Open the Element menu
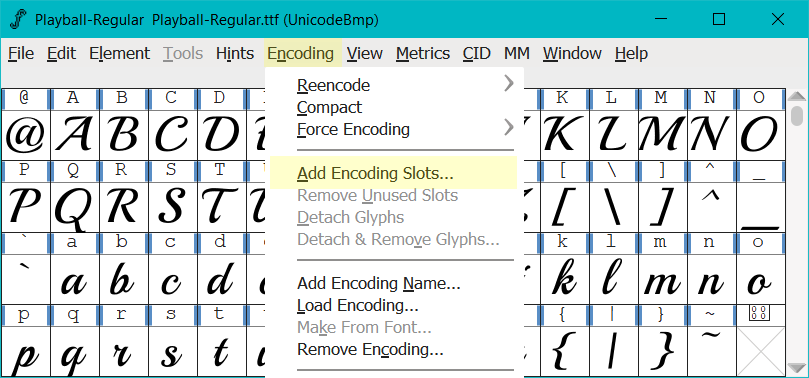Viewport: 809px width, 378px height. [x=119, y=53]
